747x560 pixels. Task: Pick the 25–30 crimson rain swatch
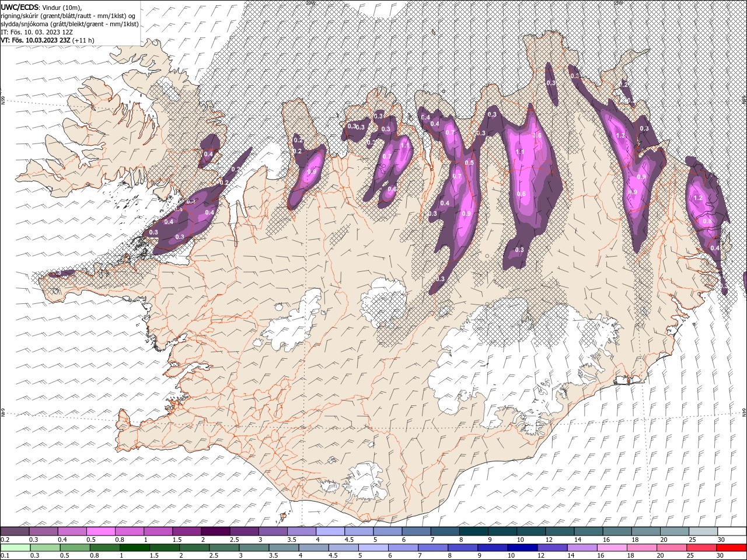click(x=700, y=548)
